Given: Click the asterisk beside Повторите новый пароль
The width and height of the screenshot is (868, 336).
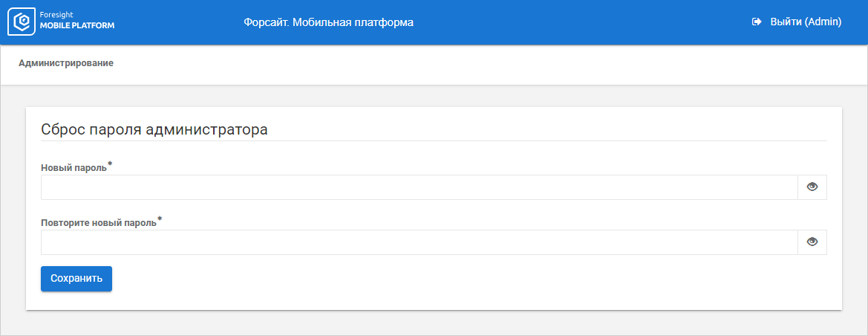Looking at the screenshot, I should coord(160,219).
